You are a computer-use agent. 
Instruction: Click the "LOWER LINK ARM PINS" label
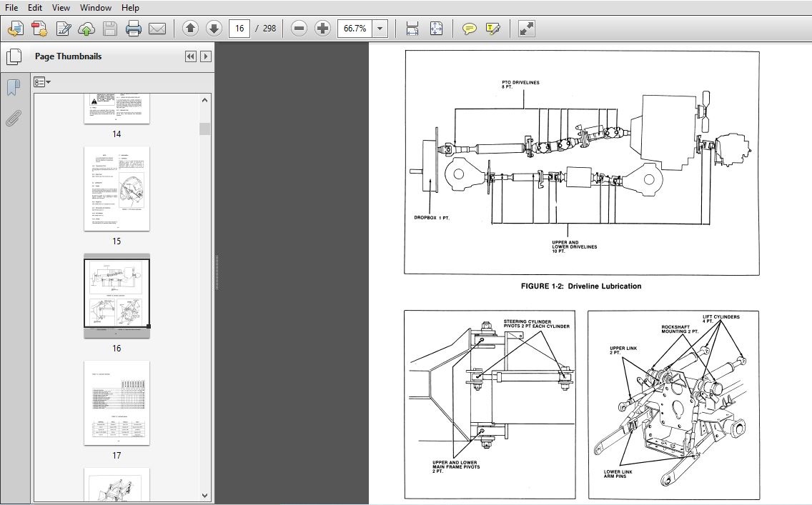(618, 474)
